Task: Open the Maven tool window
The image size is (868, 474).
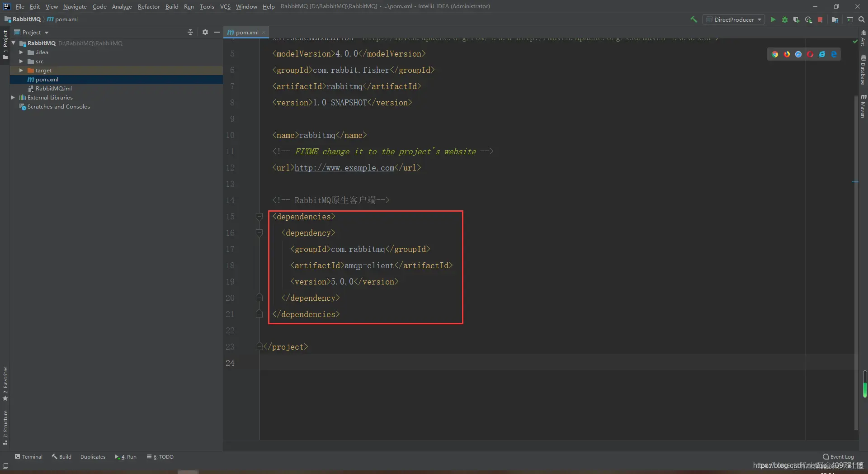Action: pos(863,106)
